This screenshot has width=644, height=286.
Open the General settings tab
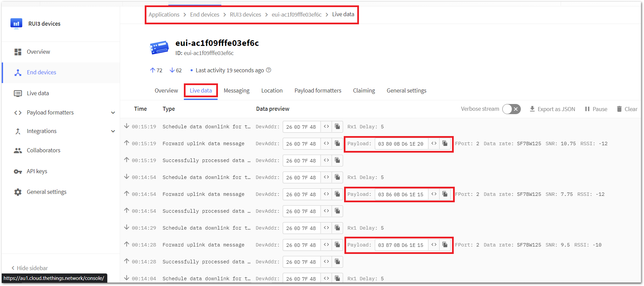[x=406, y=90]
